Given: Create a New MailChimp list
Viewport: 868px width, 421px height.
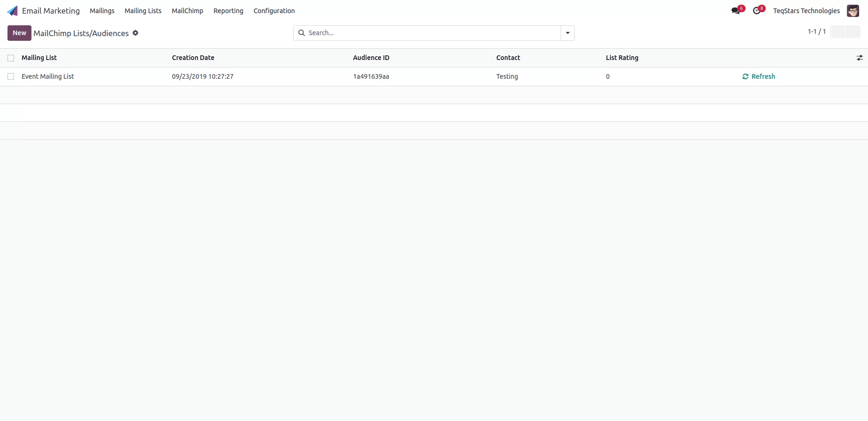Looking at the screenshot, I should [19, 33].
